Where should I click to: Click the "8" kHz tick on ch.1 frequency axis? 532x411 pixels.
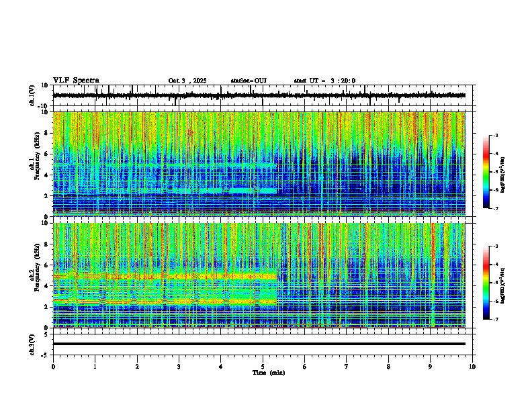pos(46,133)
